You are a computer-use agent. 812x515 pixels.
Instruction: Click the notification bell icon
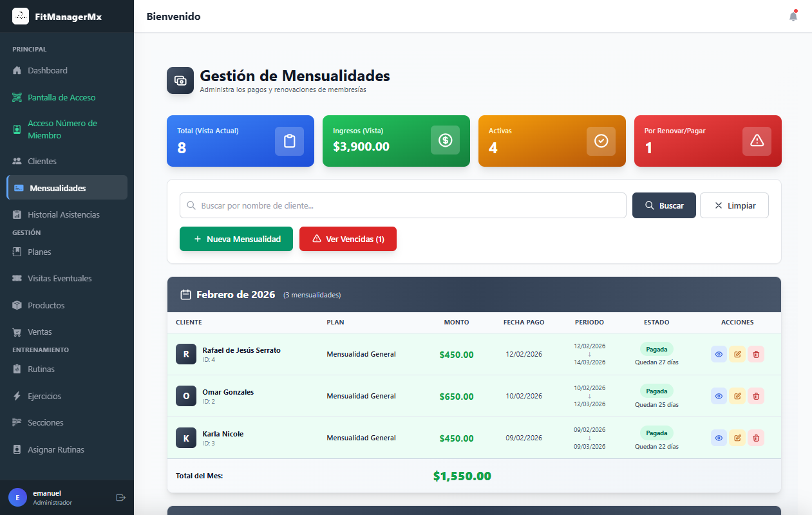793,17
